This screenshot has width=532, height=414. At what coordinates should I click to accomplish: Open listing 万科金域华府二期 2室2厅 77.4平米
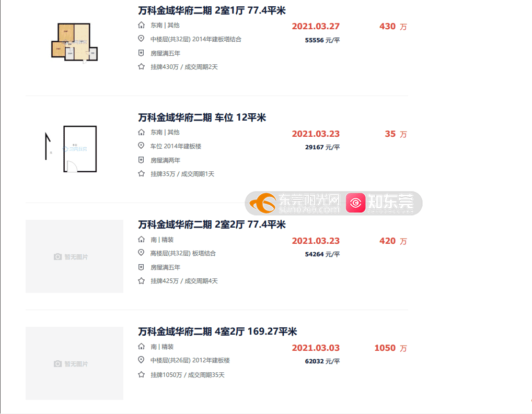[x=212, y=224]
